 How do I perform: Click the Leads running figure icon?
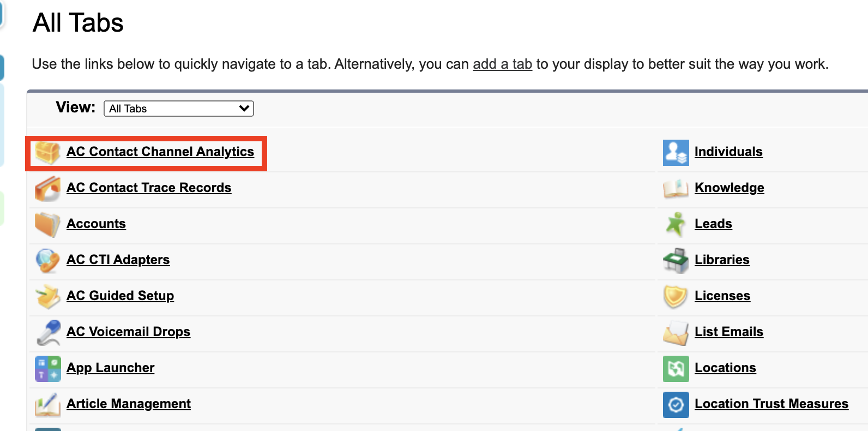tap(676, 224)
